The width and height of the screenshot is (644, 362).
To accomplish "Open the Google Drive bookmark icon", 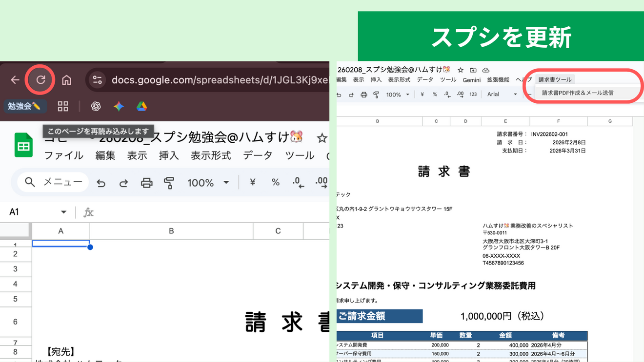I will [x=141, y=106].
